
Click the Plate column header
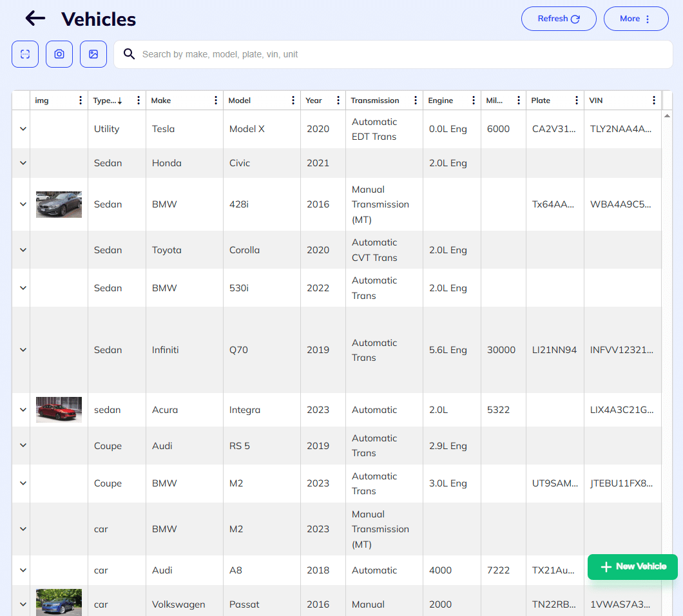tap(541, 101)
